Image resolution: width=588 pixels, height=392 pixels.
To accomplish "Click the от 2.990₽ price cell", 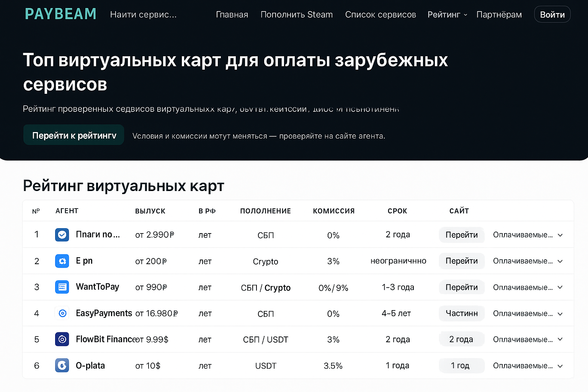I will [x=155, y=235].
